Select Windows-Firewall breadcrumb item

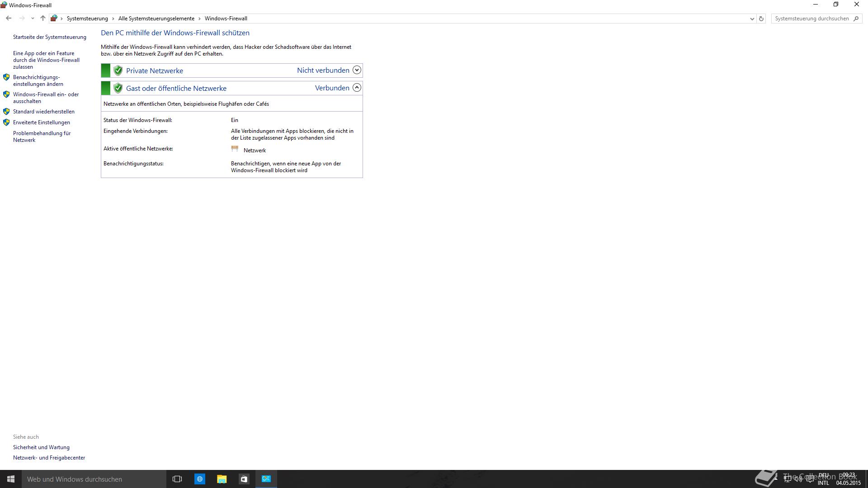(x=226, y=19)
